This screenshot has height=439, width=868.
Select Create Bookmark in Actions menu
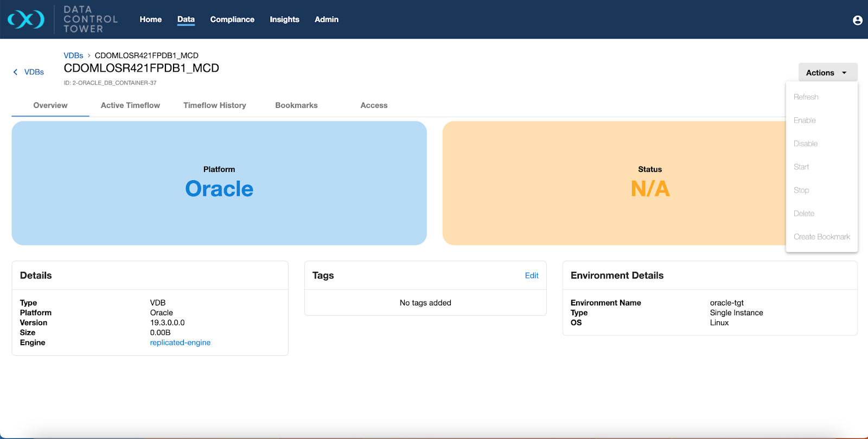coord(821,237)
